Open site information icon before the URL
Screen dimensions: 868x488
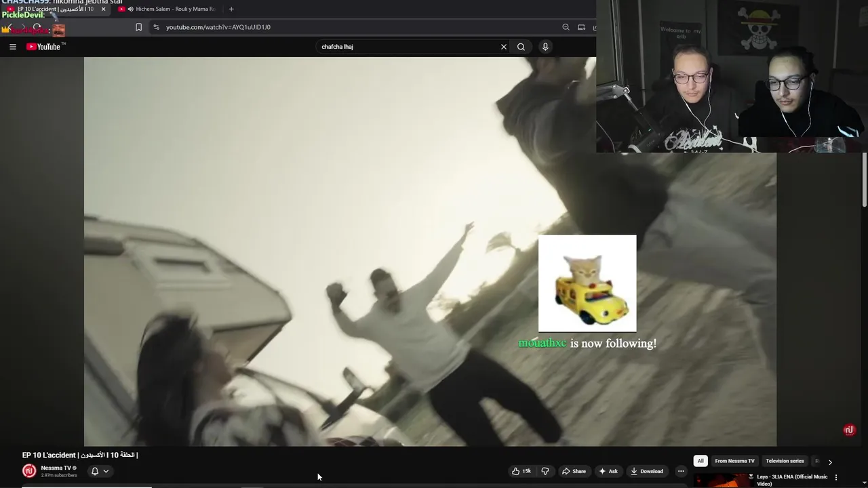click(157, 27)
